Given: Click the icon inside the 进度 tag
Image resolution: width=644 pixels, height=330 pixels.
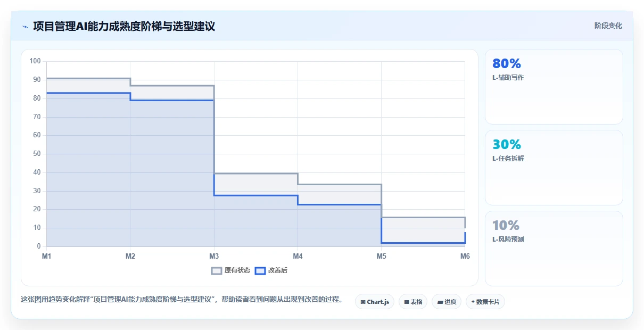Looking at the screenshot, I should (440, 302).
